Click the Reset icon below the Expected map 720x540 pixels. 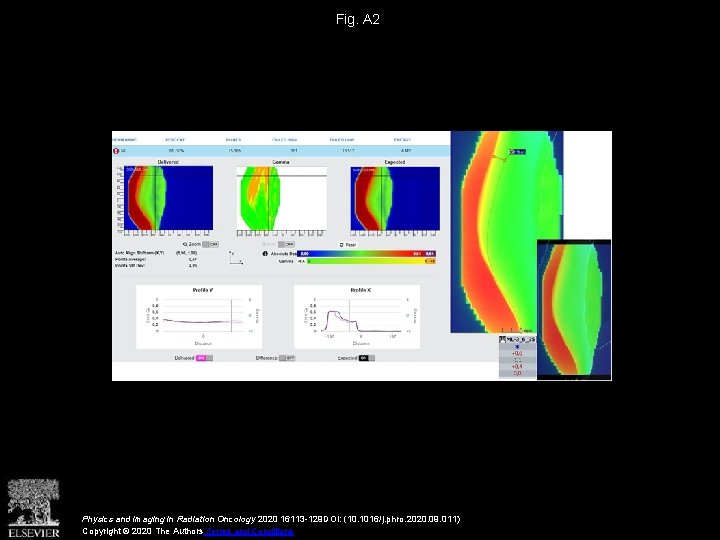click(341, 245)
